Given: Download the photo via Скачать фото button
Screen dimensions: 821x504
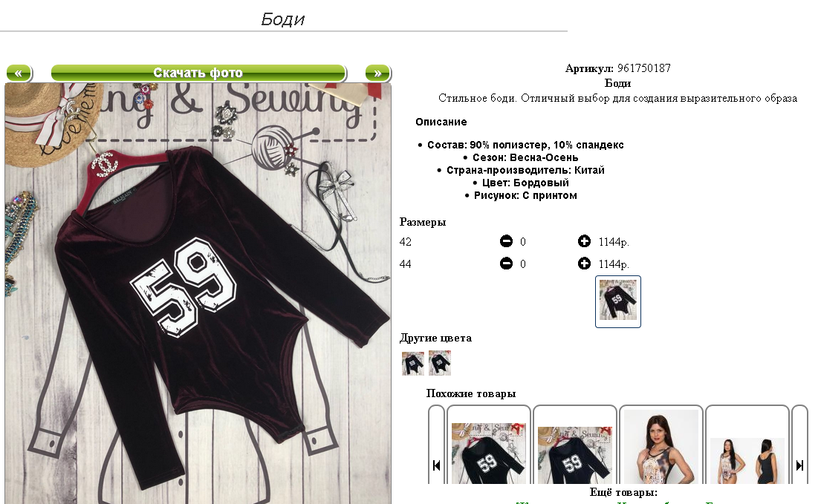Looking at the screenshot, I should [198, 73].
